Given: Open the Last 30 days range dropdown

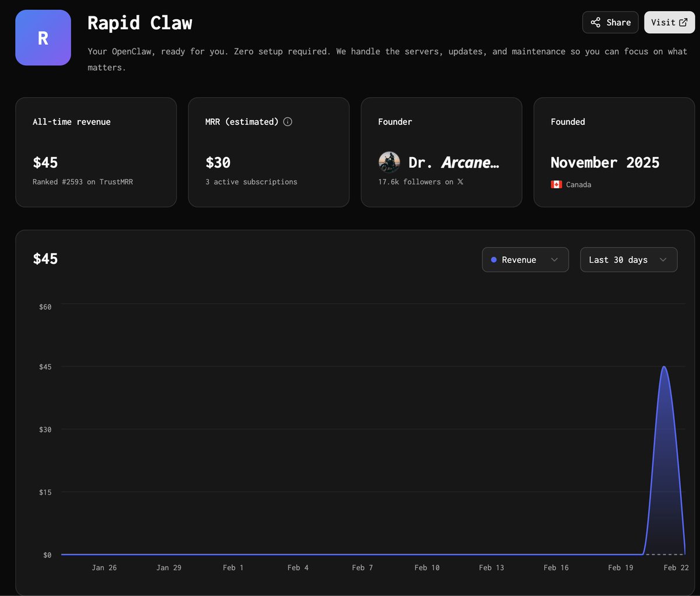Looking at the screenshot, I should tap(629, 260).
